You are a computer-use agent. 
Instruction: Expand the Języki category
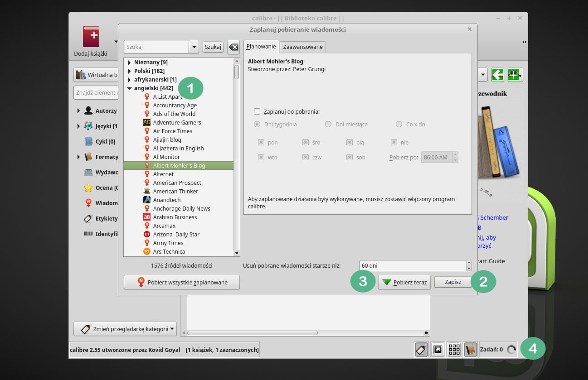pos(78,126)
